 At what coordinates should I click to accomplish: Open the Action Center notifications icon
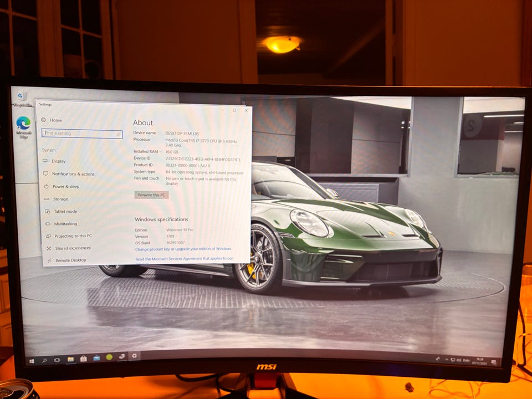[x=493, y=362]
